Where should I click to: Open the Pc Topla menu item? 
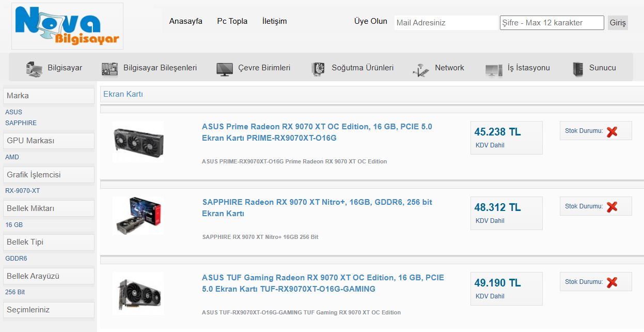click(x=232, y=21)
